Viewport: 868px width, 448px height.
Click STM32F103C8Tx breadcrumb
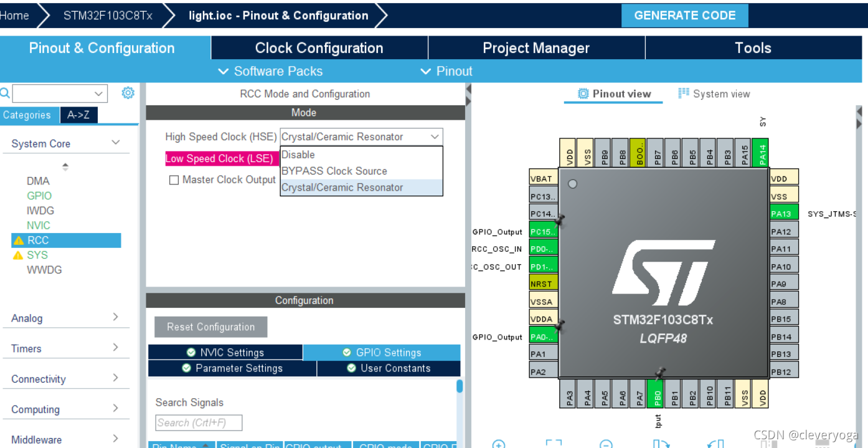(x=108, y=16)
